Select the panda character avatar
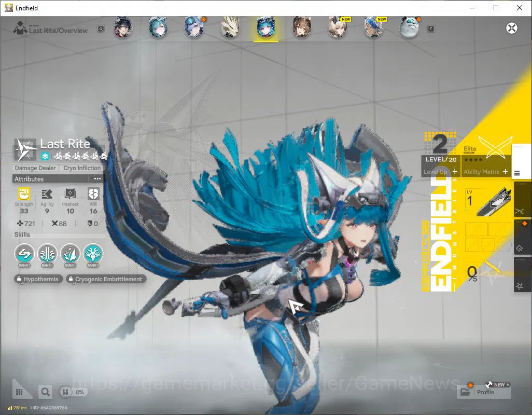The width and height of the screenshot is (532, 415). pos(410,28)
